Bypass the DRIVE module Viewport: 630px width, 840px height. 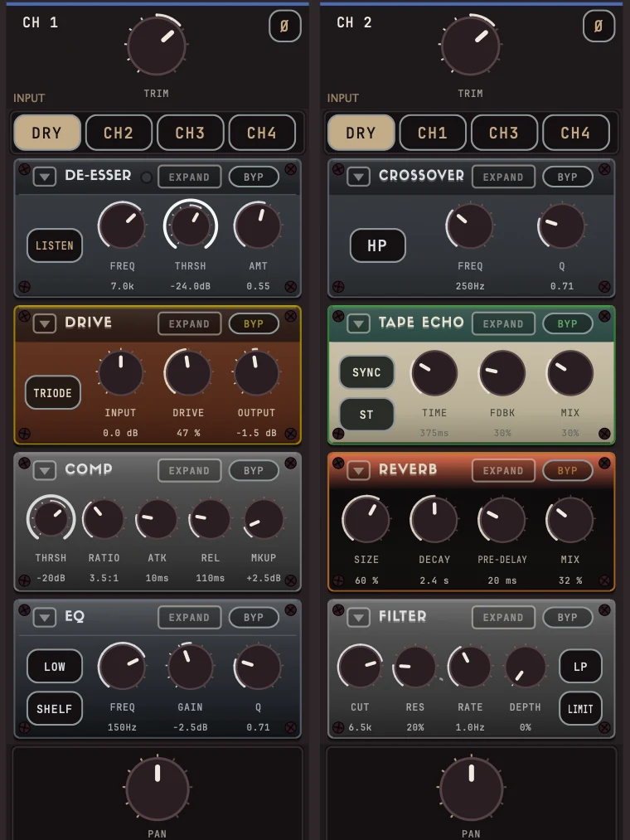coord(254,323)
